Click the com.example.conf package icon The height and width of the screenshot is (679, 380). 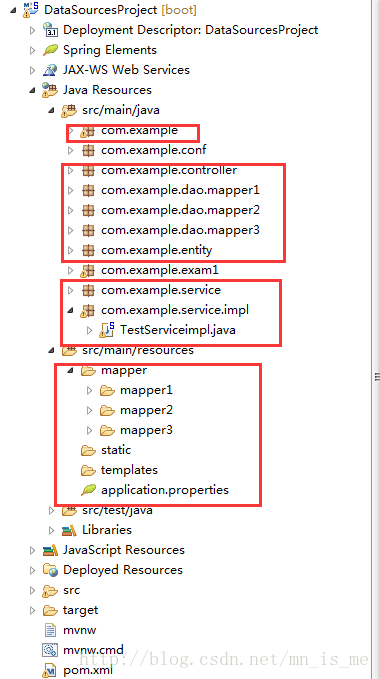[88, 150]
